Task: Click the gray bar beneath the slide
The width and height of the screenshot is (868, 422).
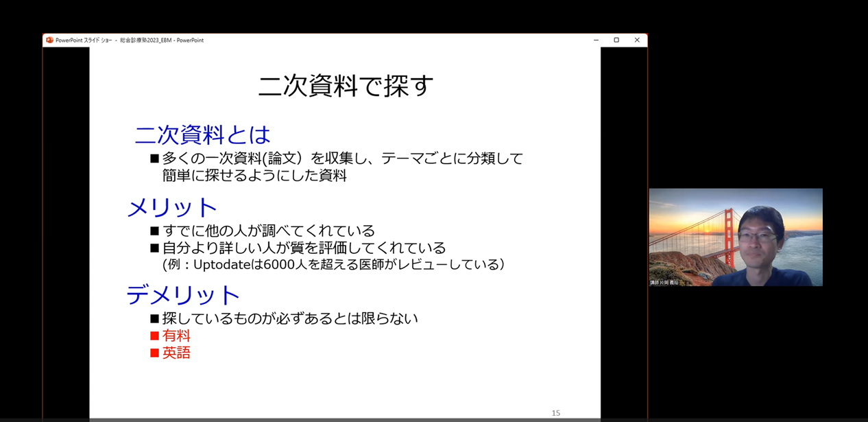Action: [345, 419]
